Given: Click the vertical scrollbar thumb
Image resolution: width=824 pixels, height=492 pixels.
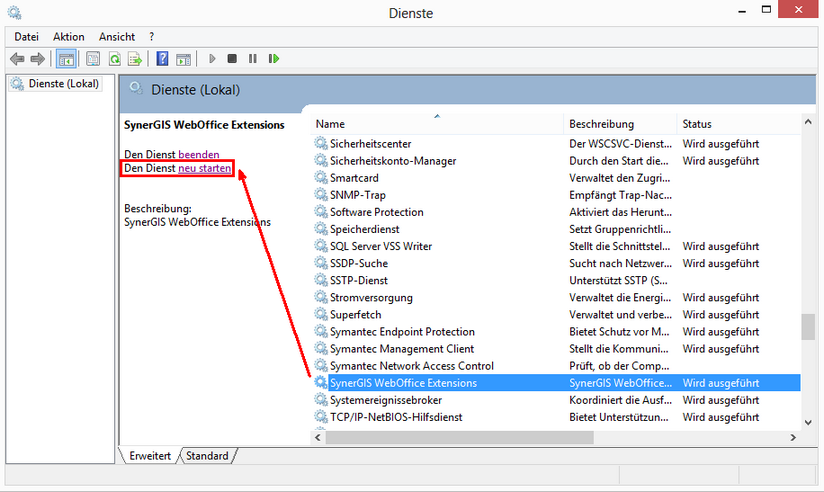Looking at the screenshot, I should pos(808,327).
